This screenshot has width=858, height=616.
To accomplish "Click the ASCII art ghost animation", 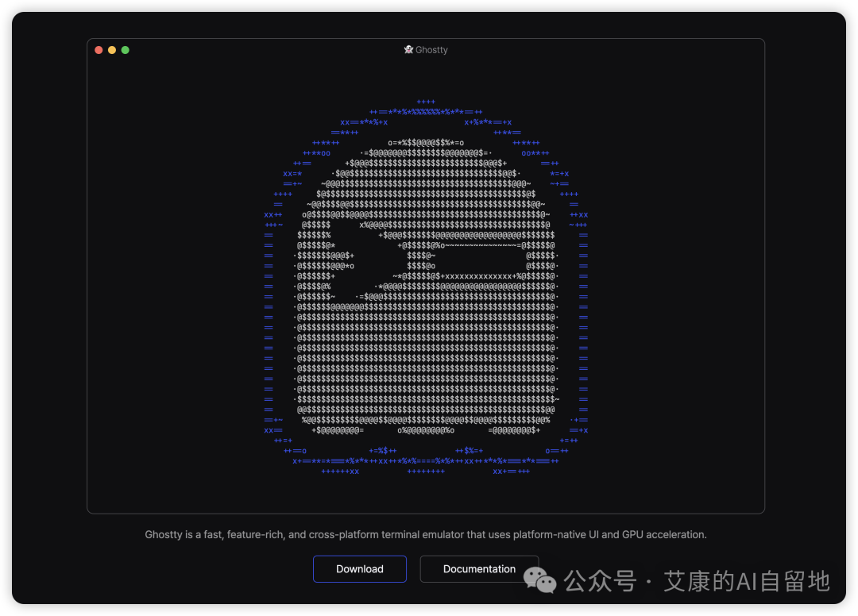I will (426, 287).
